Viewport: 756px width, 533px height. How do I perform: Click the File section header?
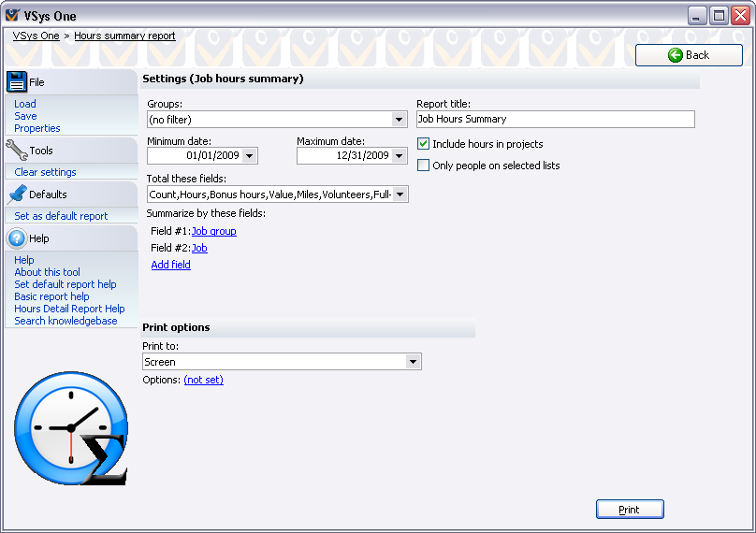(71, 82)
